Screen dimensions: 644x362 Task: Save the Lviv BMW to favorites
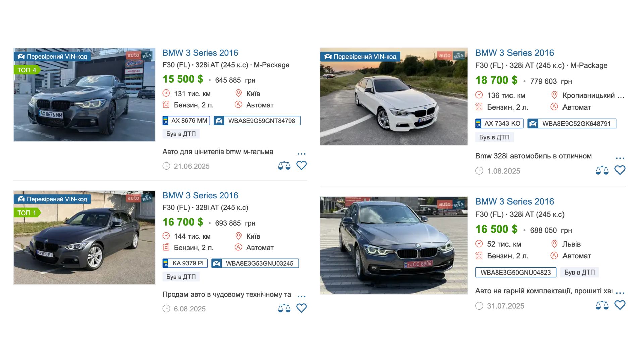pyautogui.click(x=620, y=305)
